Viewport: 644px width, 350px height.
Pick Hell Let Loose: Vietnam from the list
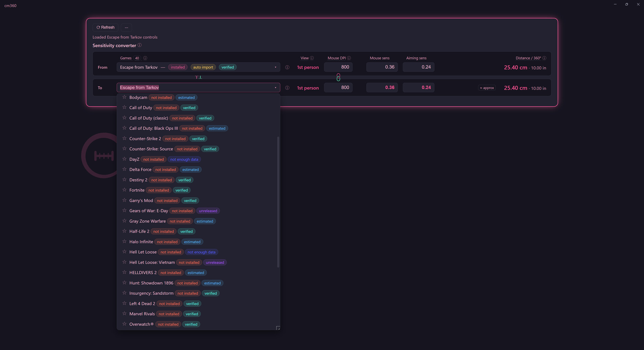point(197,262)
